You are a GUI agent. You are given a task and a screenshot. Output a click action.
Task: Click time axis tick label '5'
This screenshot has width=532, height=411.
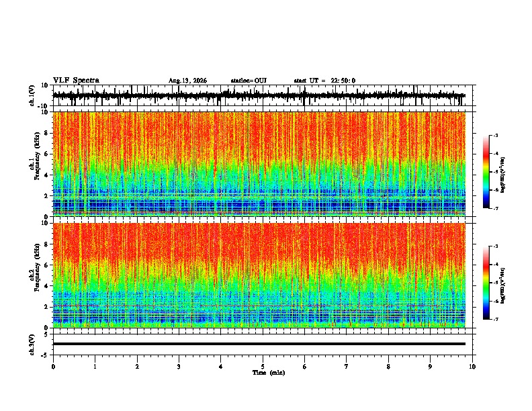(x=263, y=367)
